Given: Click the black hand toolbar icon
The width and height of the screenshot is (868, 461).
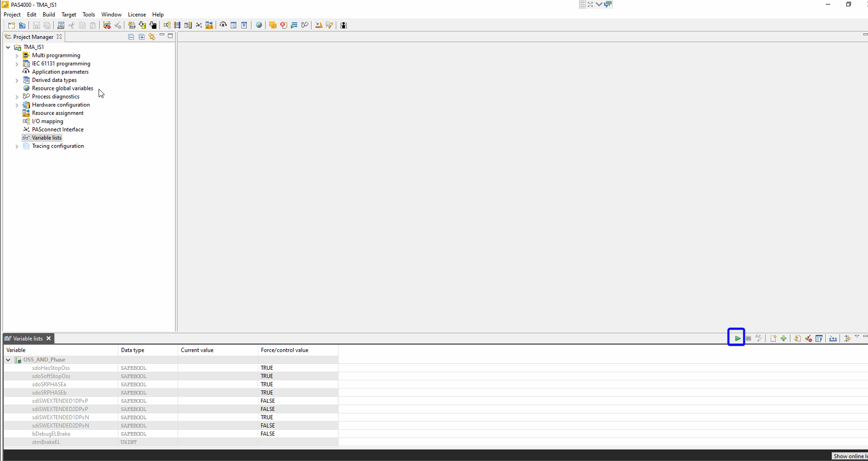Looking at the screenshot, I should 153,25.
